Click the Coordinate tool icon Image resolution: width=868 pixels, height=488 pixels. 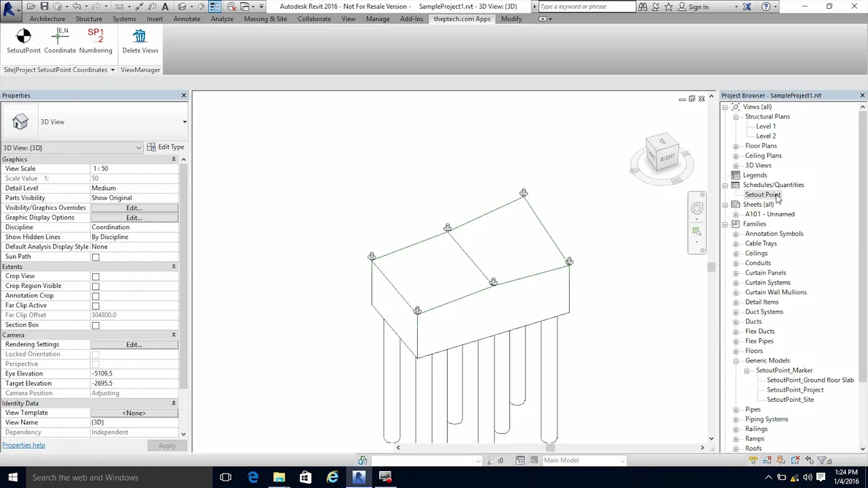click(x=60, y=41)
